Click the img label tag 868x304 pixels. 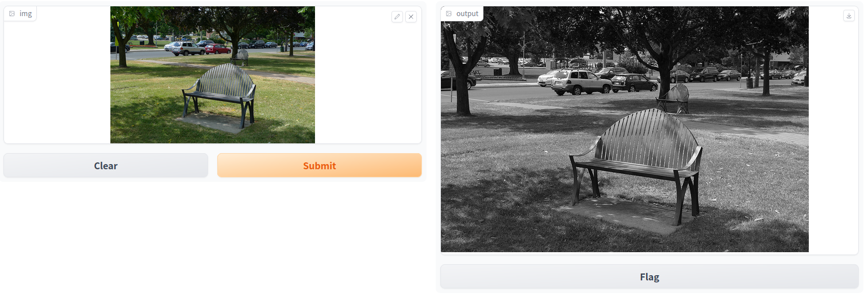click(20, 13)
